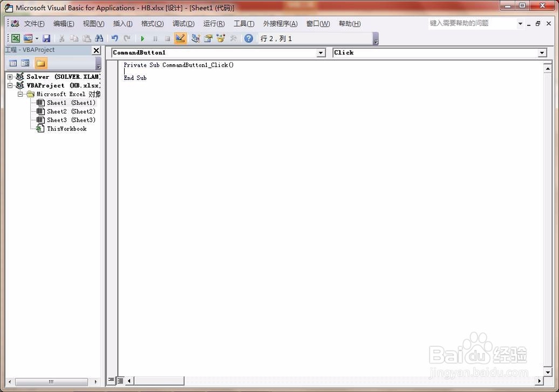This screenshot has width=559, height=392.
Task: Open the 编辑(E) menu
Action: [x=64, y=23]
